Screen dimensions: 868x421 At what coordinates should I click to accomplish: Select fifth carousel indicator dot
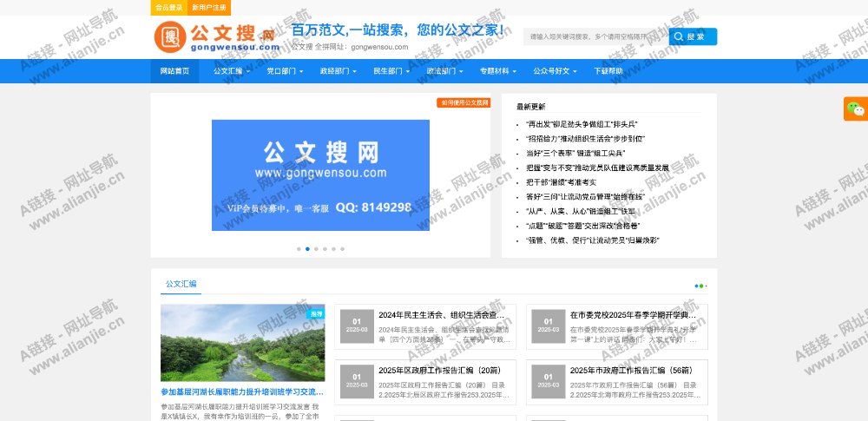334,249
